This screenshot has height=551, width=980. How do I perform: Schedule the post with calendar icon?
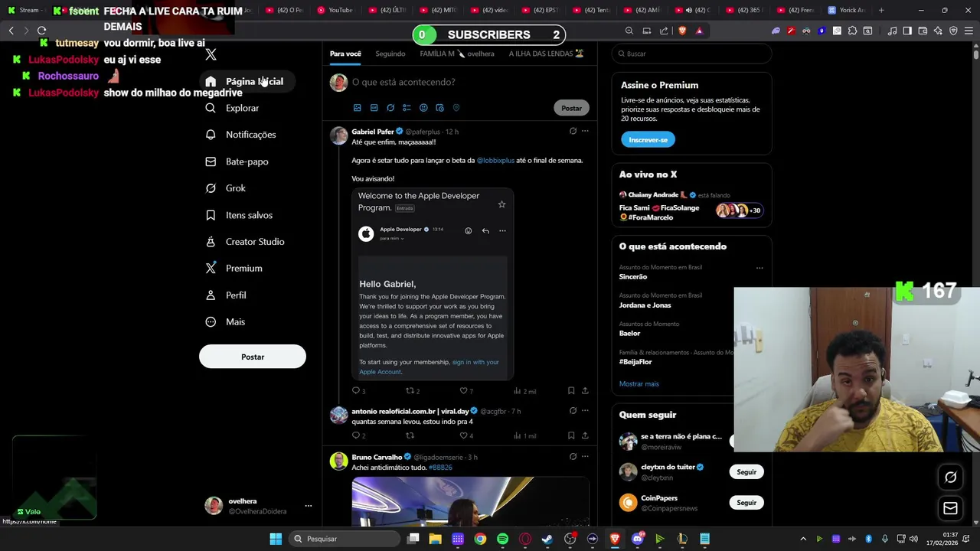(x=439, y=108)
